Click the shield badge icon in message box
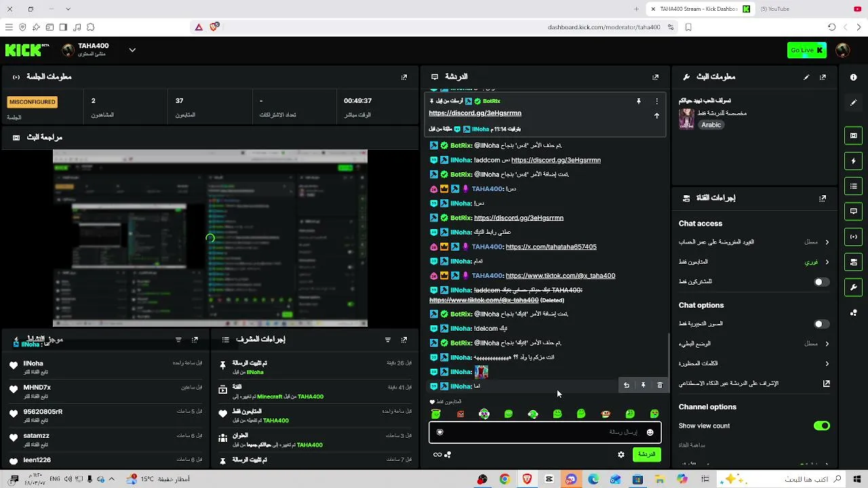868x488 pixels. point(440,432)
